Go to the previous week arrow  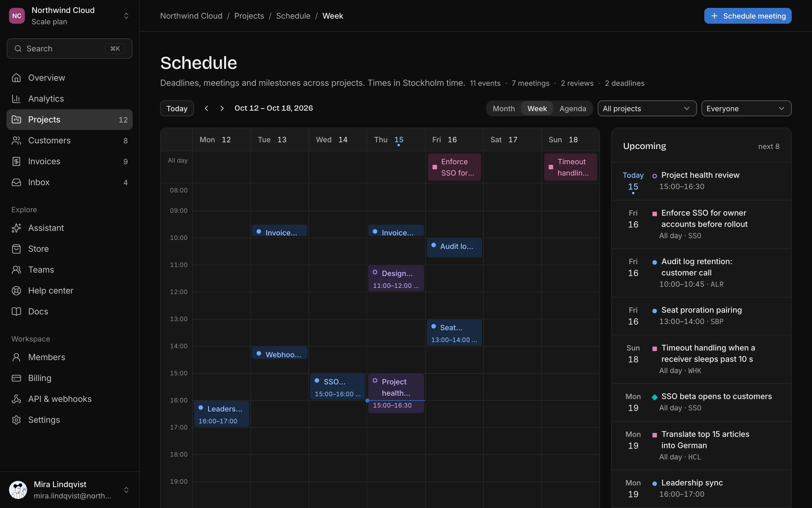tap(206, 108)
